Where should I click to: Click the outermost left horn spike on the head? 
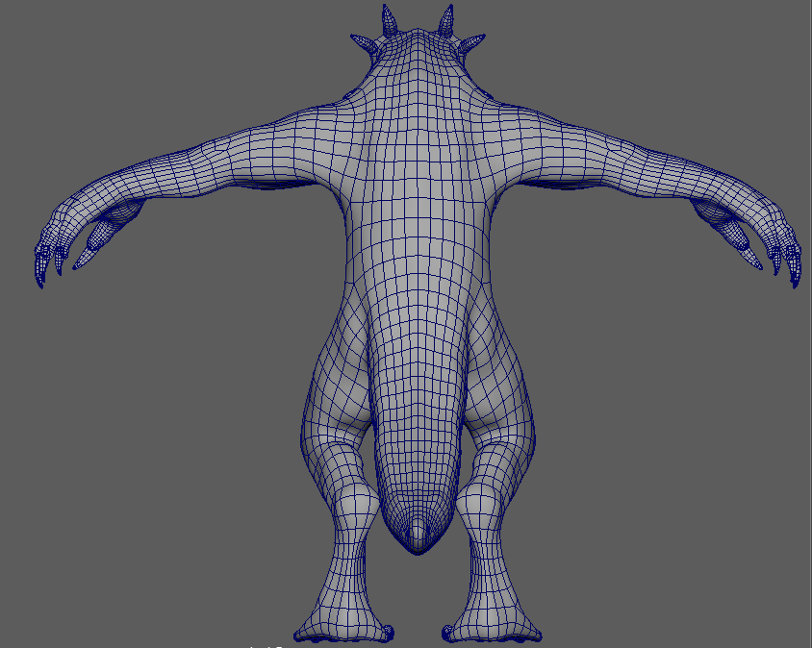pos(366,43)
